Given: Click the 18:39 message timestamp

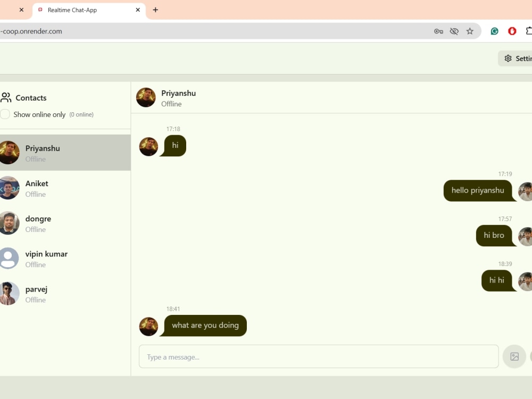Looking at the screenshot, I should [x=505, y=264].
